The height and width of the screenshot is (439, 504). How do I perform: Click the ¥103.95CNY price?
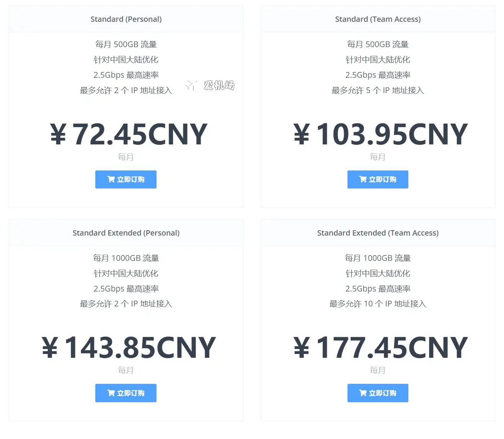(380, 134)
